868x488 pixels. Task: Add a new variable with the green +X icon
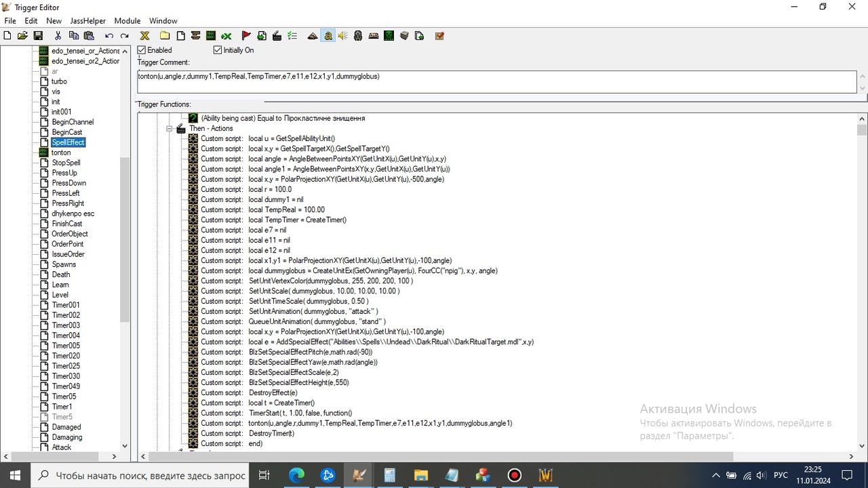226,36
